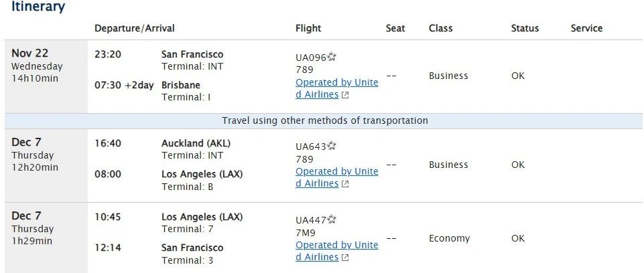This screenshot has height=273, width=644.
Task: Click the Itinerary heading
Action: coord(38,7)
